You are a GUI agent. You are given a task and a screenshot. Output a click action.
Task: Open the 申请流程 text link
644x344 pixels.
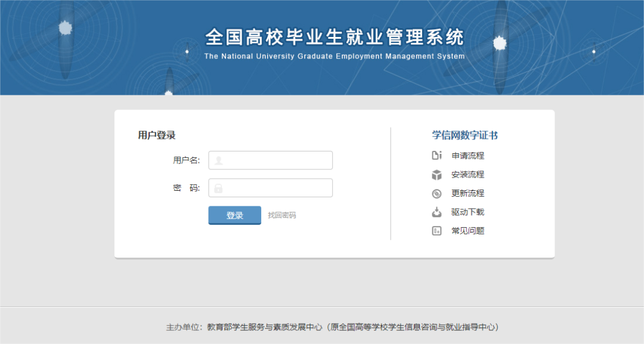tap(468, 156)
